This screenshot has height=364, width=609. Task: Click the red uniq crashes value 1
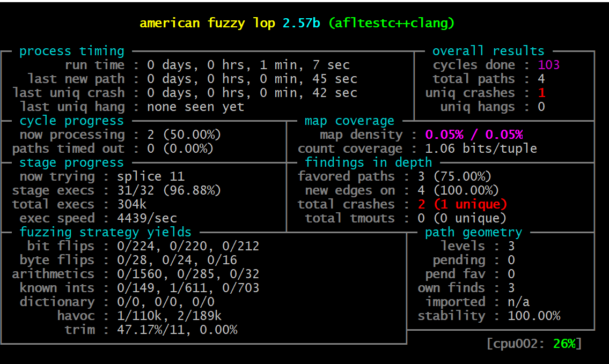click(x=541, y=93)
